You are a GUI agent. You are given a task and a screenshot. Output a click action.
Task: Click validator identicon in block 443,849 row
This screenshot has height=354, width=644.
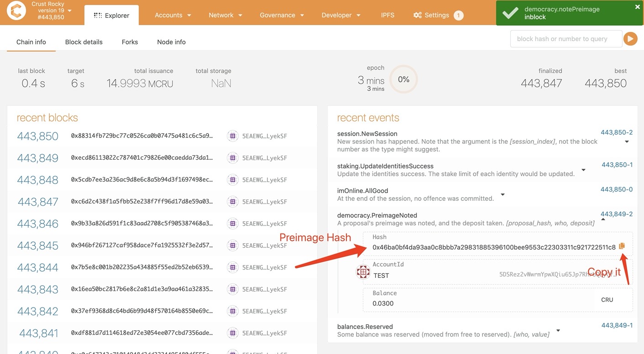point(233,158)
